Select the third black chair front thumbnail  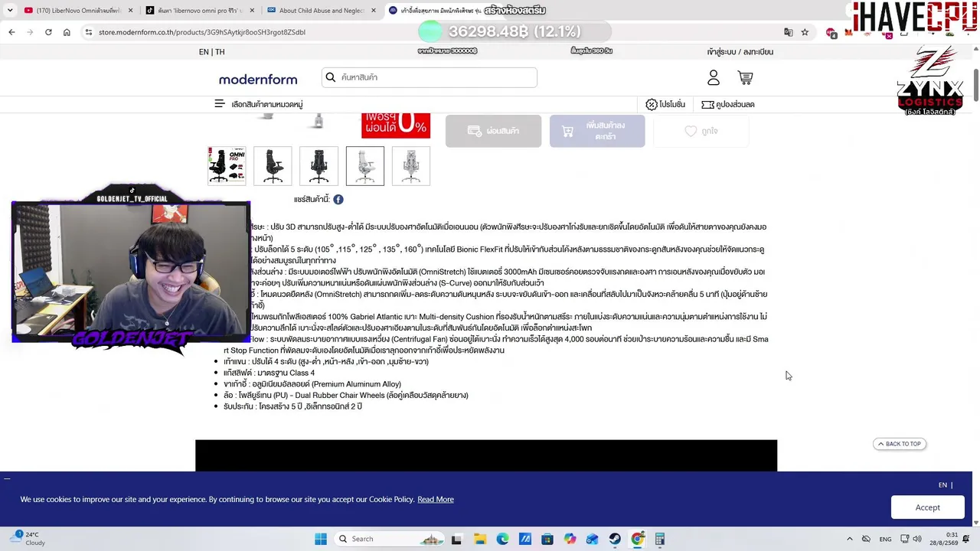[x=318, y=166]
